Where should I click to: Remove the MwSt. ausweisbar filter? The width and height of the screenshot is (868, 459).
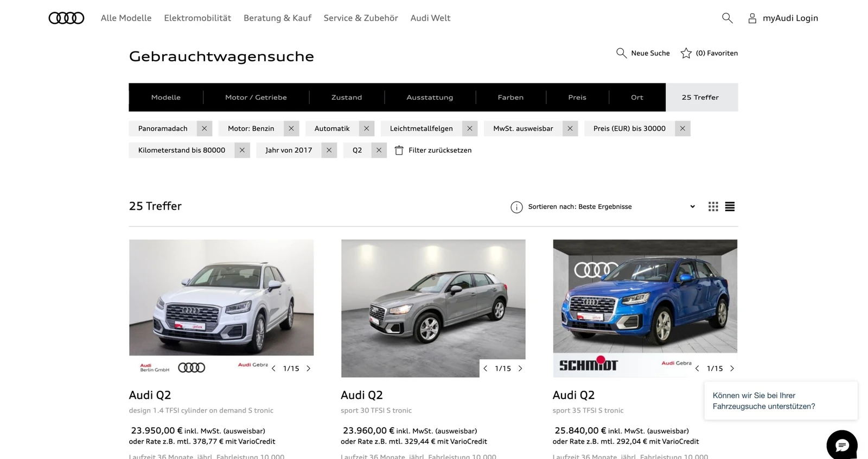coord(570,128)
